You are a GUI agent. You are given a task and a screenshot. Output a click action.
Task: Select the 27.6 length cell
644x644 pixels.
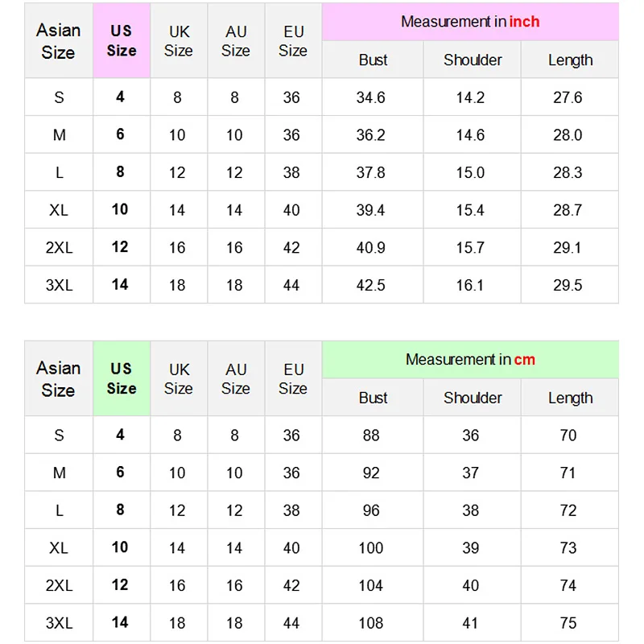click(568, 97)
